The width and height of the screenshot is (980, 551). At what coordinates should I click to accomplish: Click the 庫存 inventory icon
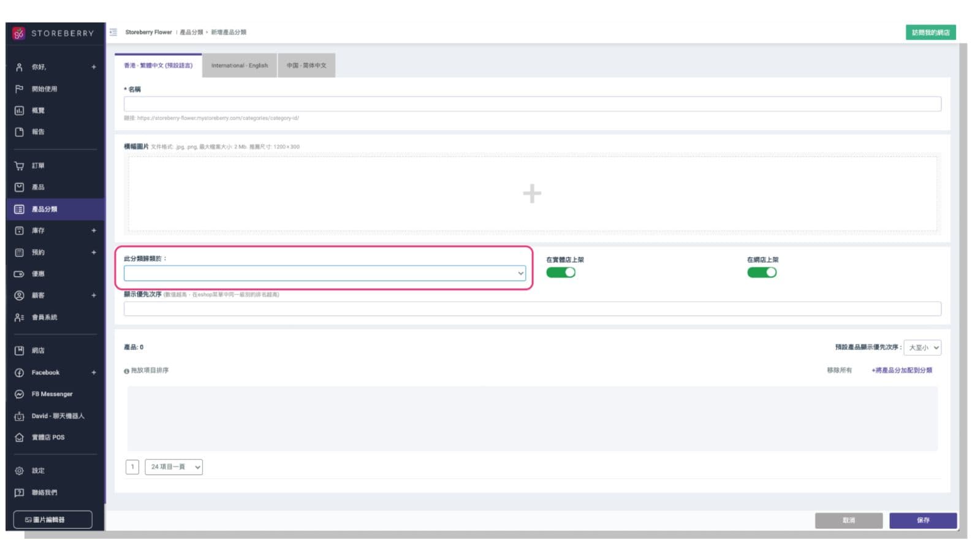point(19,230)
